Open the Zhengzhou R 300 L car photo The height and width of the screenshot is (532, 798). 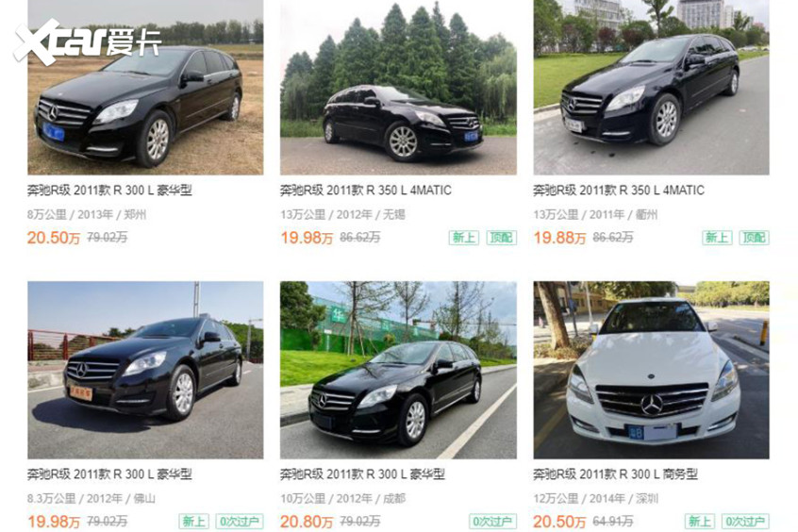click(145, 87)
